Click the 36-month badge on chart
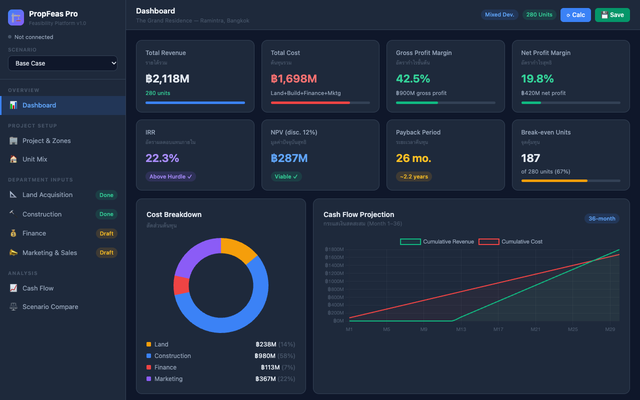This screenshot has width=640, height=400. pos(602,219)
